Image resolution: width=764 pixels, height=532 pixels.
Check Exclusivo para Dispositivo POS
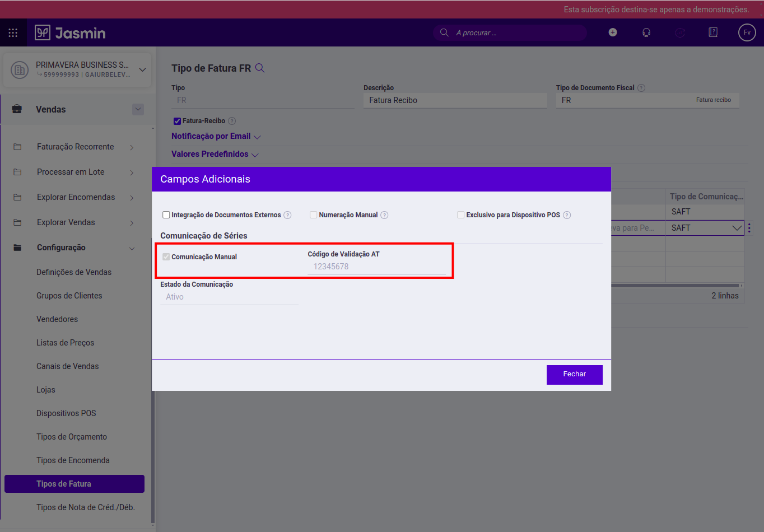[x=460, y=214]
